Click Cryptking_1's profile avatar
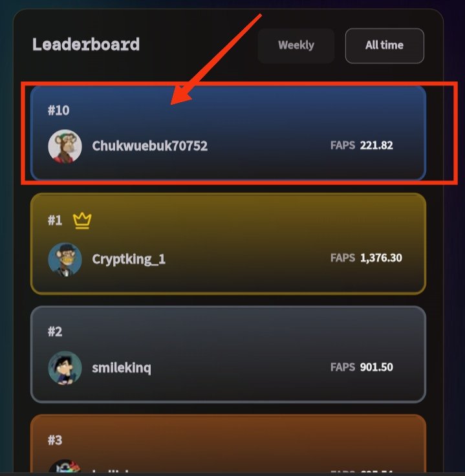The image size is (465, 476). 65,259
